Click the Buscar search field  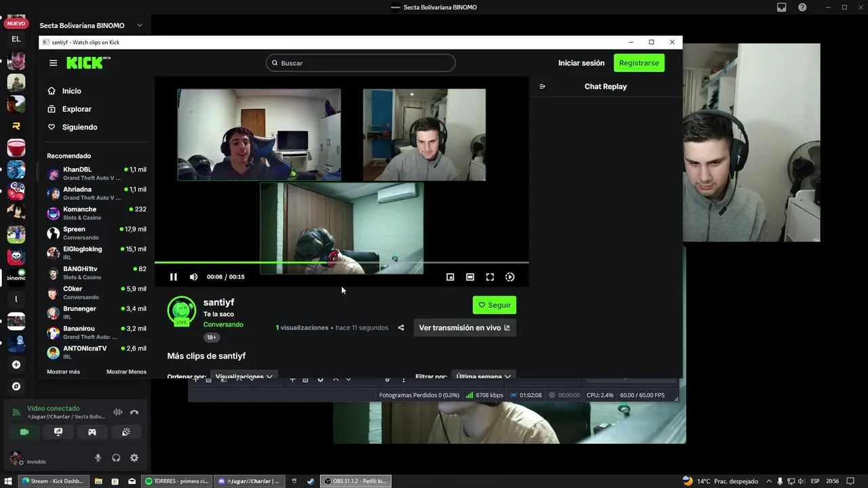pyautogui.click(x=361, y=63)
